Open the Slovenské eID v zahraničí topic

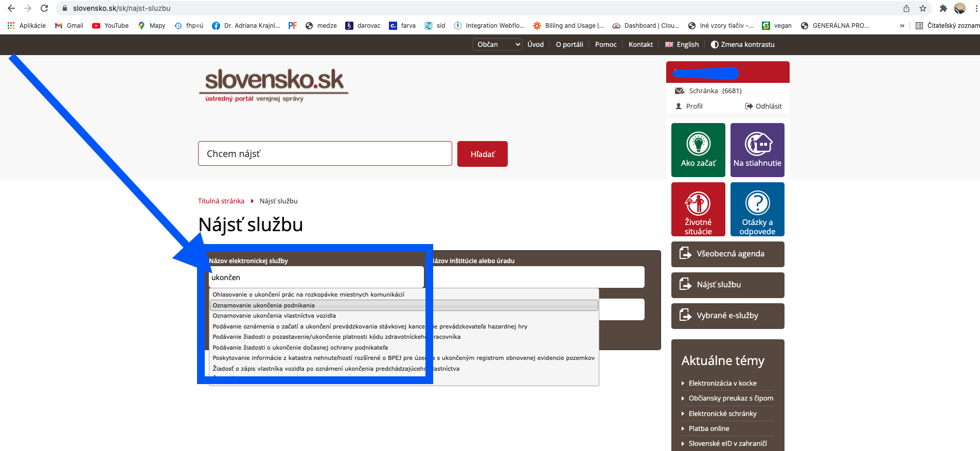tap(728, 443)
